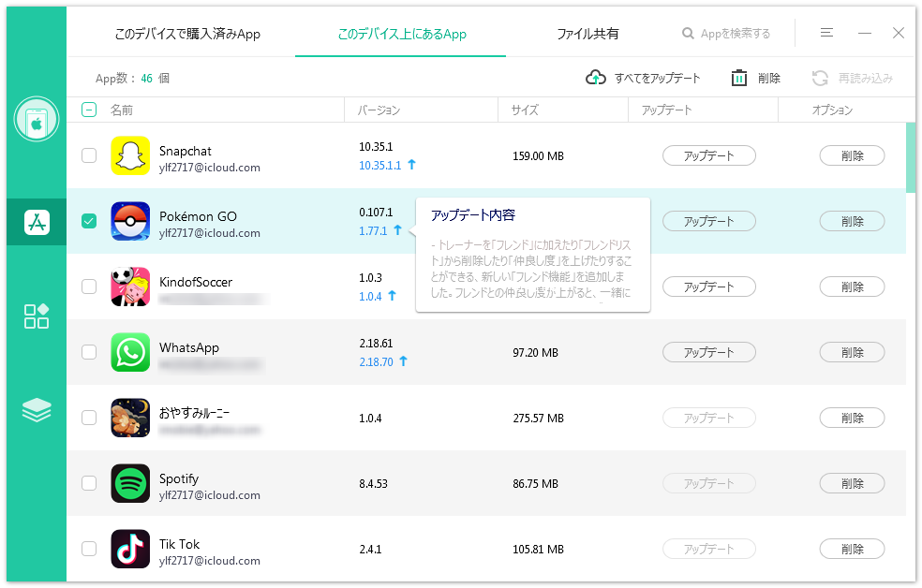Click the Spotify app name
922x588 pixels.
pos(179,478)
